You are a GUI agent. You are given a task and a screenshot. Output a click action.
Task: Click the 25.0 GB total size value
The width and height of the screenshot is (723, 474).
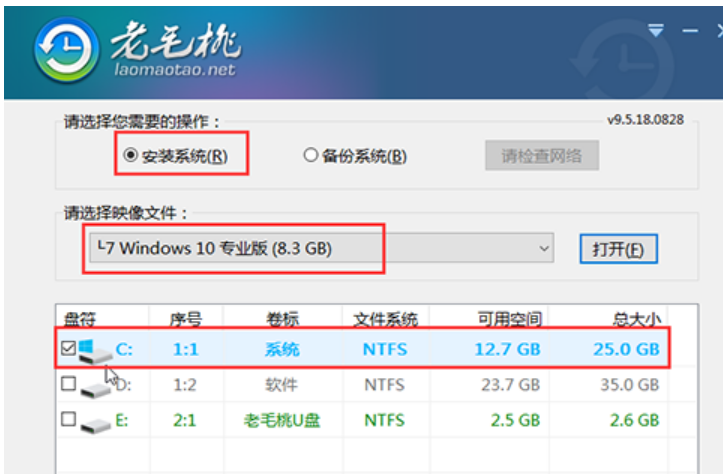[x=626, y=349]
